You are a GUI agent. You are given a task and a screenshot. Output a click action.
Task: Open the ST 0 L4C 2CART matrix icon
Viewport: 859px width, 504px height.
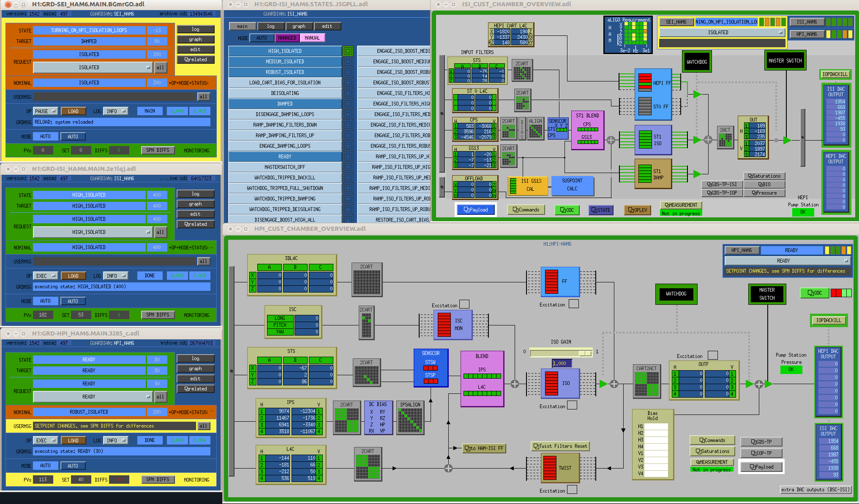point(522,100)
